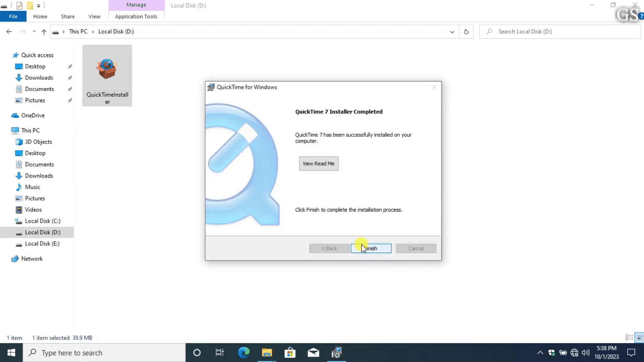This screenshot has height=362, width=644.
Task: Open Windows Security tray icon
Action: click(551, 353)
